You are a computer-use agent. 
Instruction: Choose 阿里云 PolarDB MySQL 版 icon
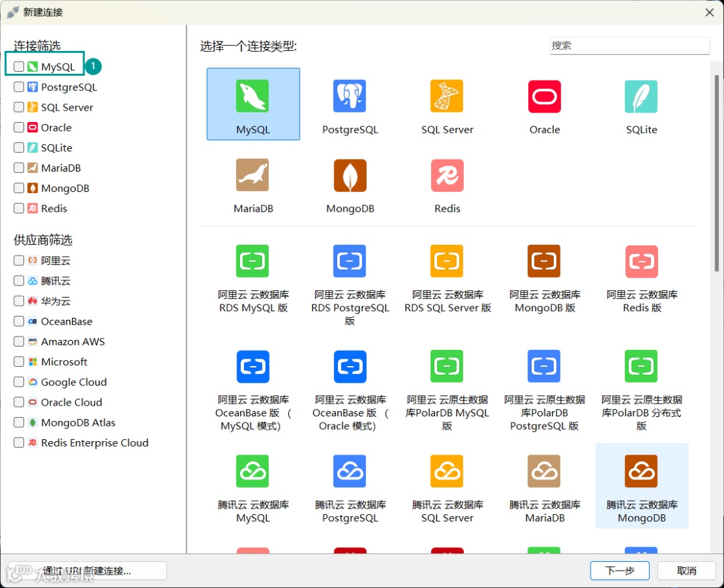pos(446,366)
